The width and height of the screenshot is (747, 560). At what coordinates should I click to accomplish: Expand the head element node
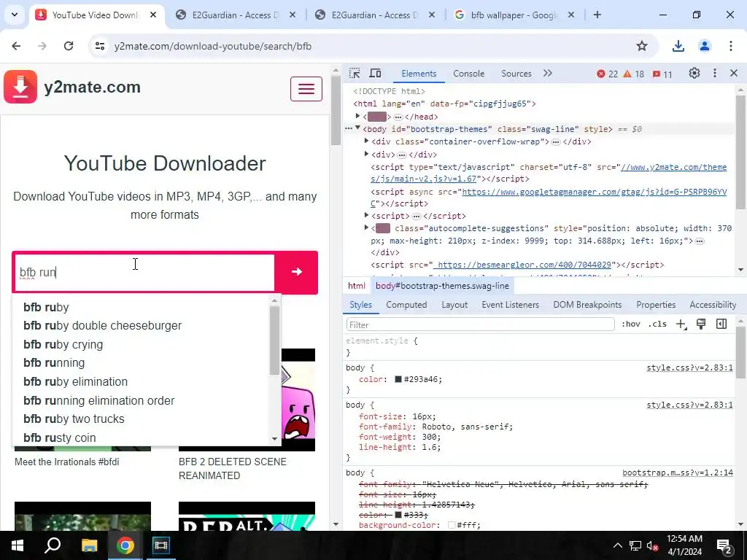357,116
